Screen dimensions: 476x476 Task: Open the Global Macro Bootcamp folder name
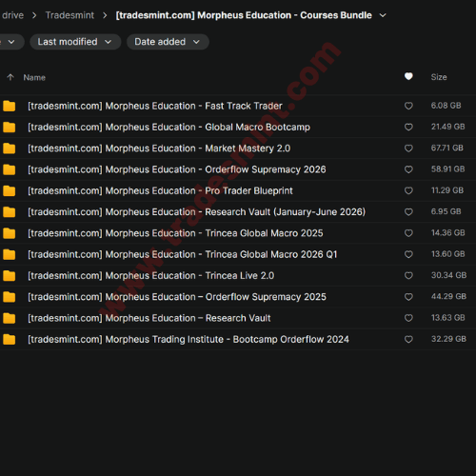click(x=169, y=128)
